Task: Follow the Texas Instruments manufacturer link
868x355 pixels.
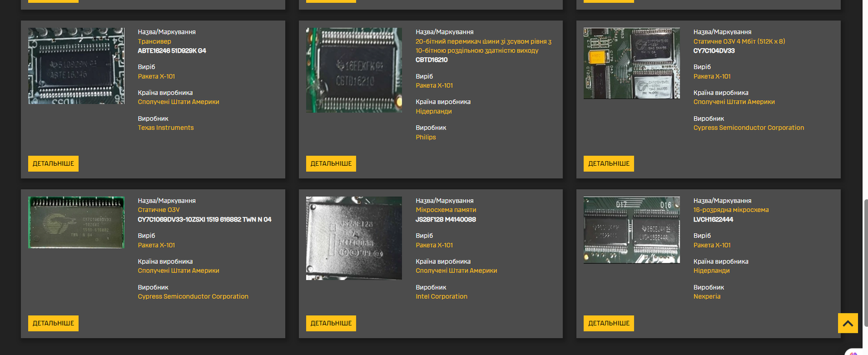Action: 165,128
